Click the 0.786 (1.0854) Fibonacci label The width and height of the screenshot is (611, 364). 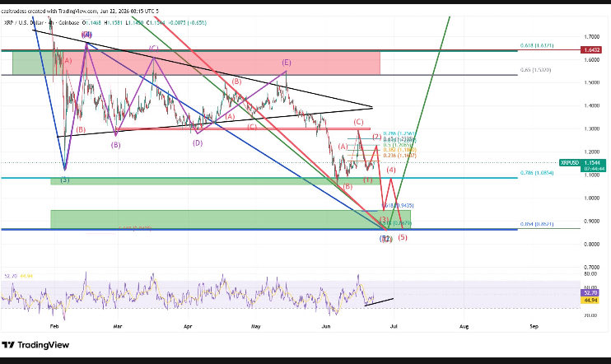tap(537, 173)
